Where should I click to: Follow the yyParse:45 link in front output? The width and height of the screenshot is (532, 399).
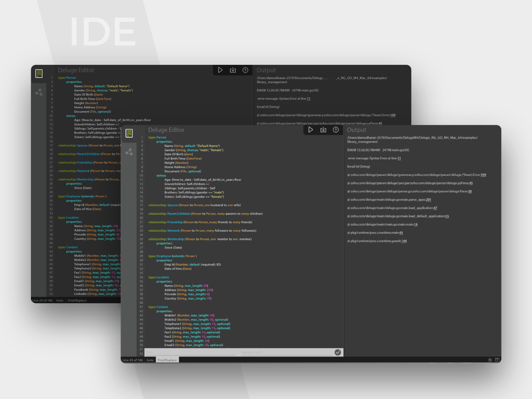471,183
